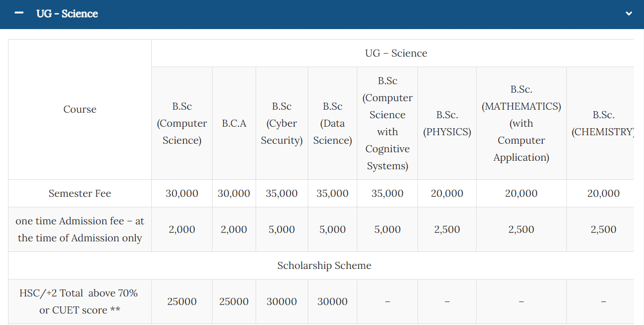This screenshot has width=644, height=325.
Task: Select the B.Sc (Cyber Security) column header
Action: tap(282, 123)
